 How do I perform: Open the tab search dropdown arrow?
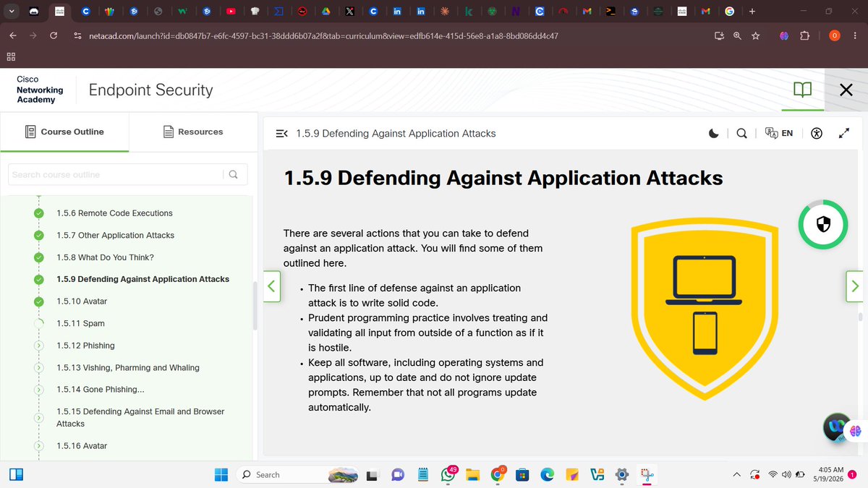(12, 12)
